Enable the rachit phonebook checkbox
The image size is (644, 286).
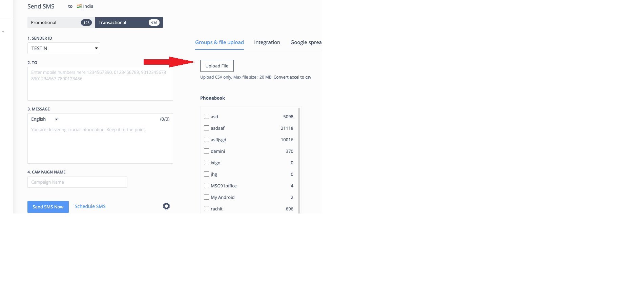(206, 209)
